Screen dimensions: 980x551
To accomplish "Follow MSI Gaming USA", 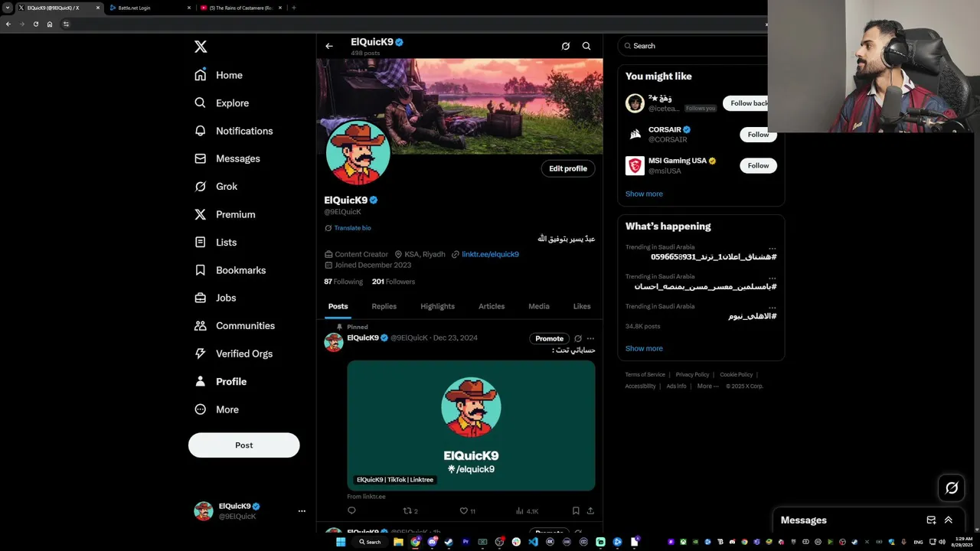I will [x=758, y=165].
